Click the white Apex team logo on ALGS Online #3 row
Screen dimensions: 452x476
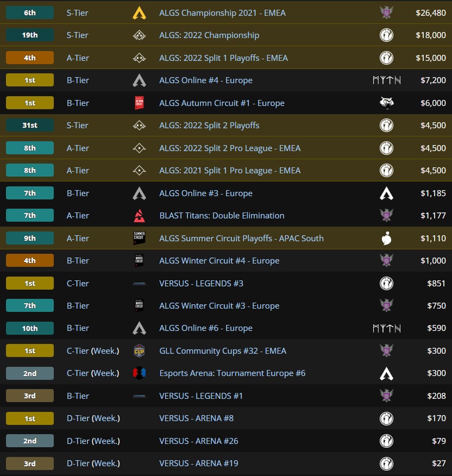click(x=386, y=193)
